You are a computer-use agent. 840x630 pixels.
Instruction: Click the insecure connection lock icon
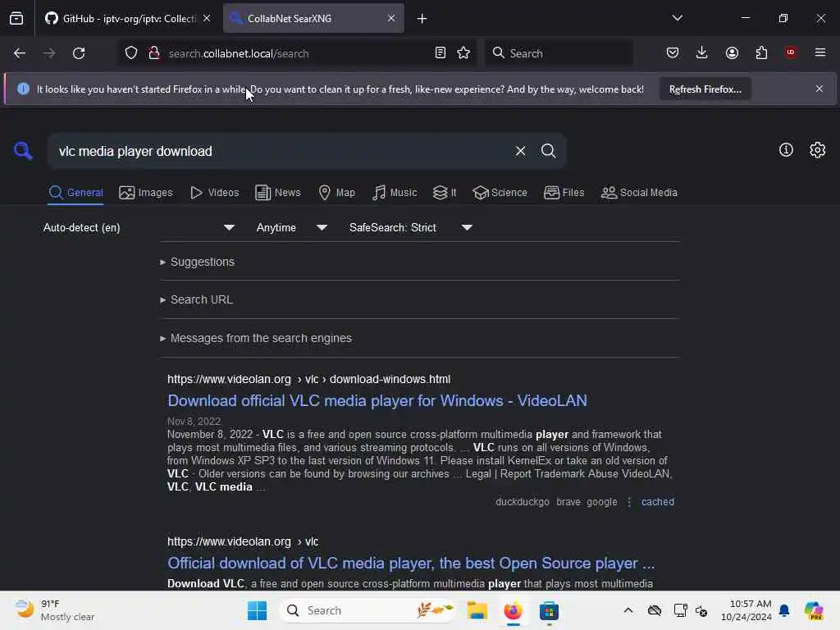(x=154, y=53)
